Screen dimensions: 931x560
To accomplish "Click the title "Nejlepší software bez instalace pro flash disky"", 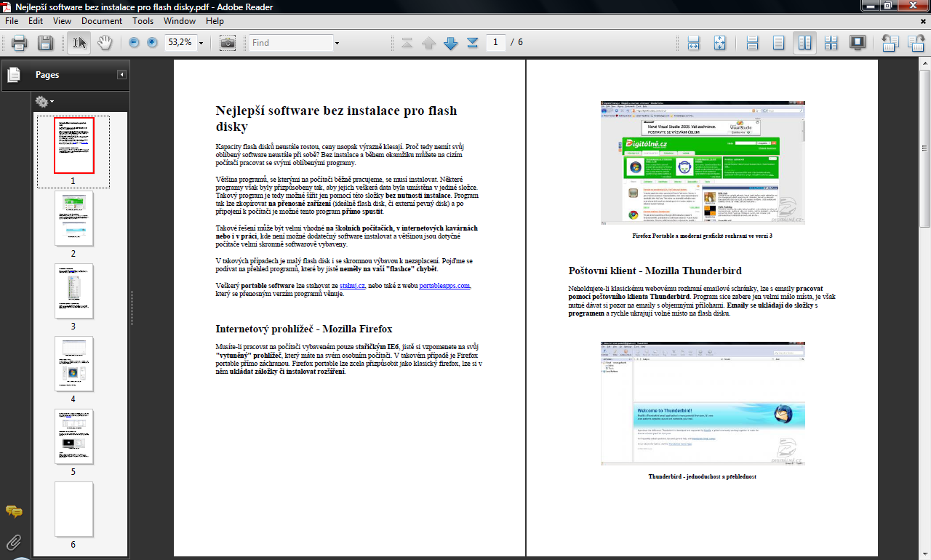I will (337, 119).
